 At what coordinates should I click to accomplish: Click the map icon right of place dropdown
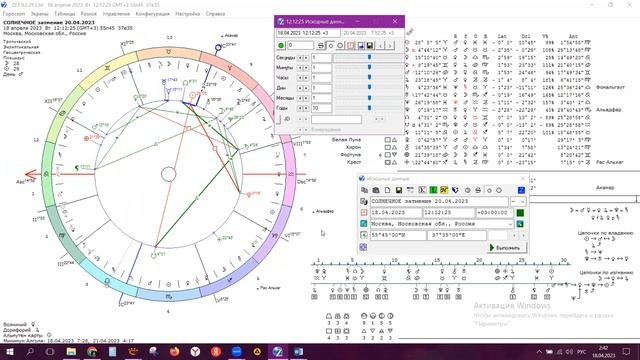point(520,224)
